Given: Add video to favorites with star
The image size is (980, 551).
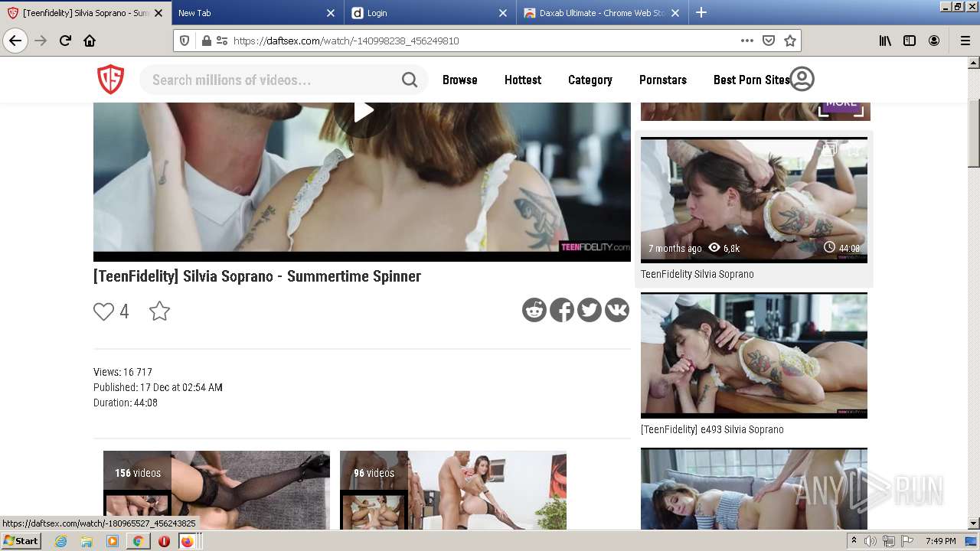Looking at the screenshot, I should pyautogui.click(x=159, y=311).
